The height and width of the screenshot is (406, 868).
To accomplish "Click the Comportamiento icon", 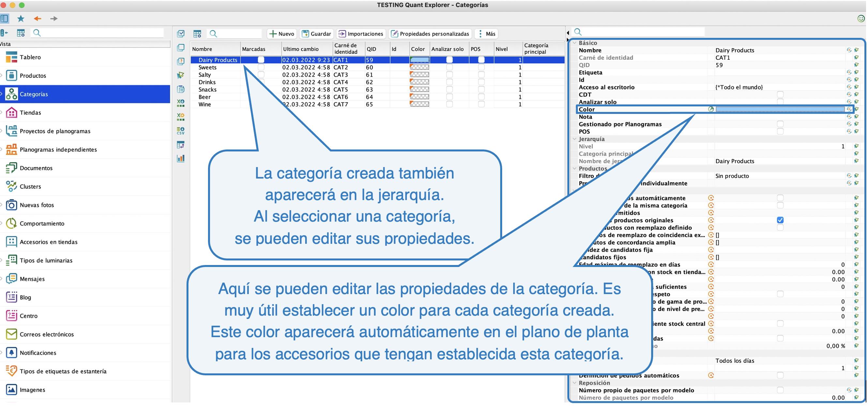I will pyautogui.click(x=11, y=223).
